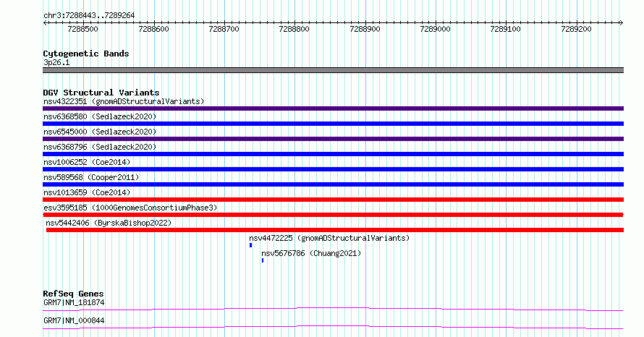Screen dimensions: 644x337
Task: Click the red bar for esv3595185
Action: click(x=333, y=215)
